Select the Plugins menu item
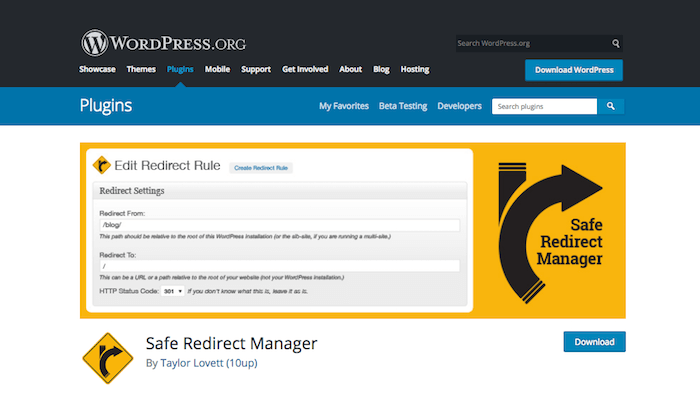 point(180,69)
